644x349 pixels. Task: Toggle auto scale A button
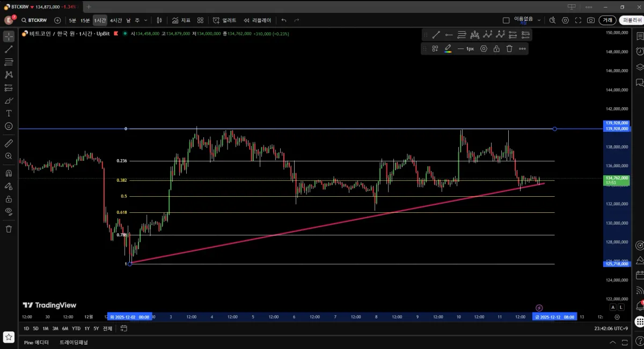(x=613, y=307)
